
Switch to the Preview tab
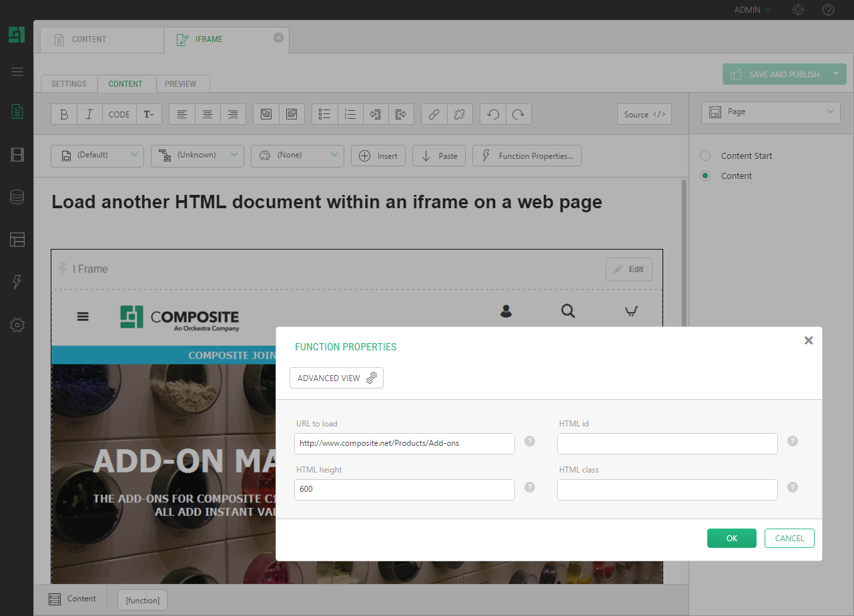(181, 84)
